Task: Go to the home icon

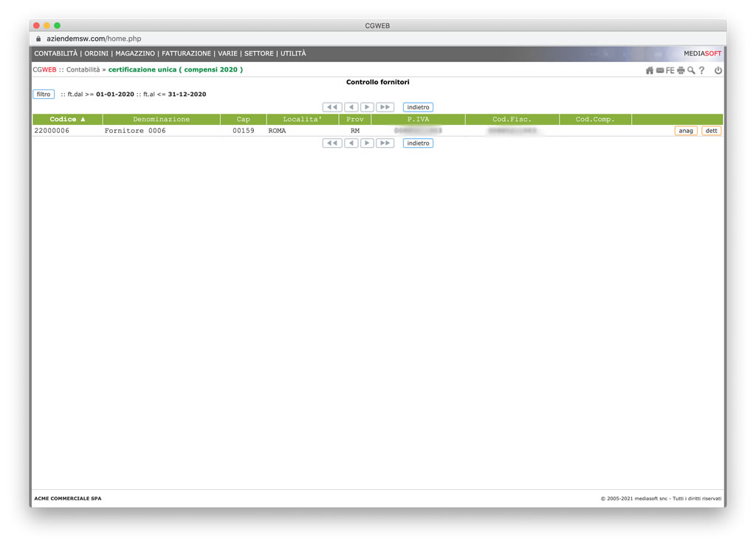Action: pyautogui.click(x=650, y=70)
